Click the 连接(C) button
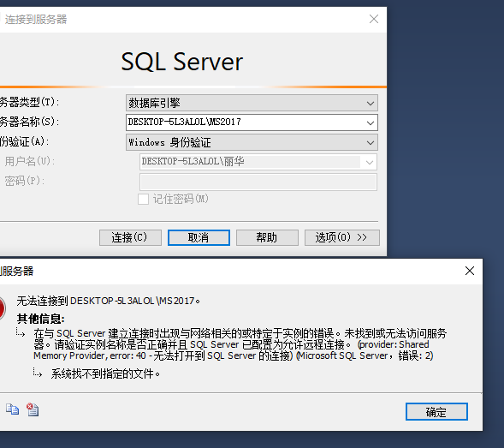 click(130, 237)
